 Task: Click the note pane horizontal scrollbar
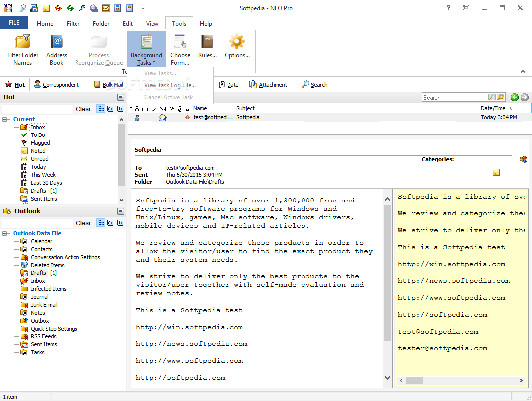461,381
